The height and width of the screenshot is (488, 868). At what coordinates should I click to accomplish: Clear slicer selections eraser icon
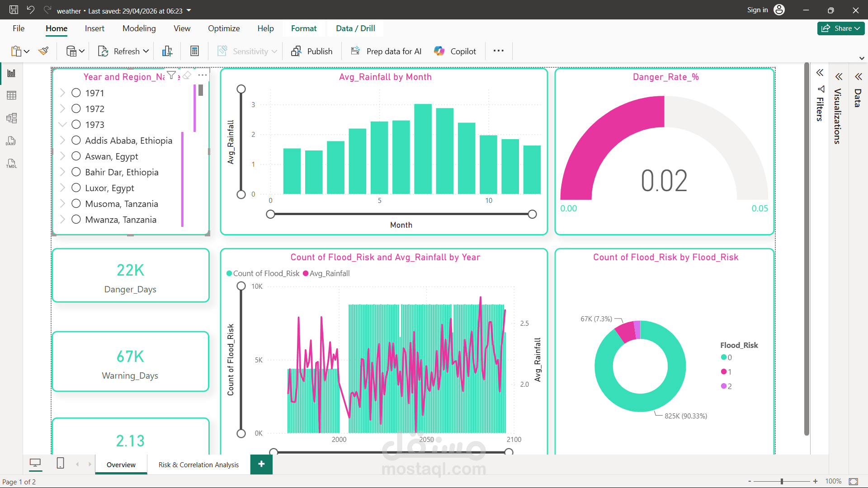(187, 75)
